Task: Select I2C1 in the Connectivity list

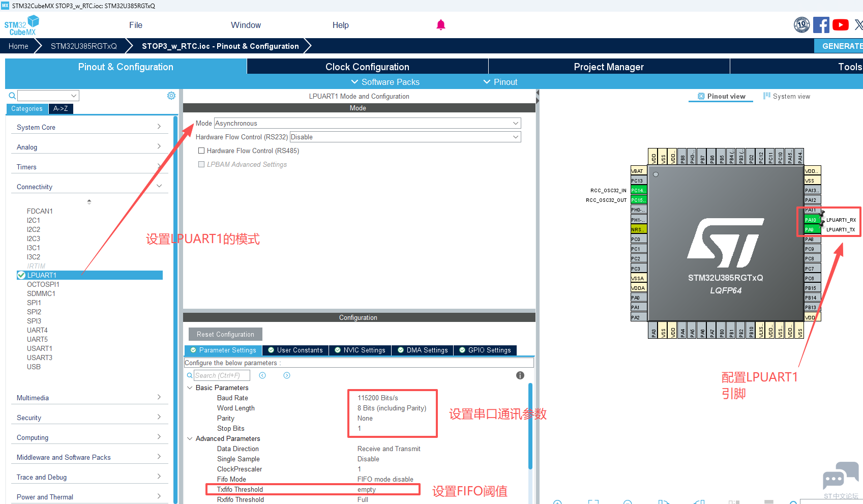Action: click(x=34, y=220)
